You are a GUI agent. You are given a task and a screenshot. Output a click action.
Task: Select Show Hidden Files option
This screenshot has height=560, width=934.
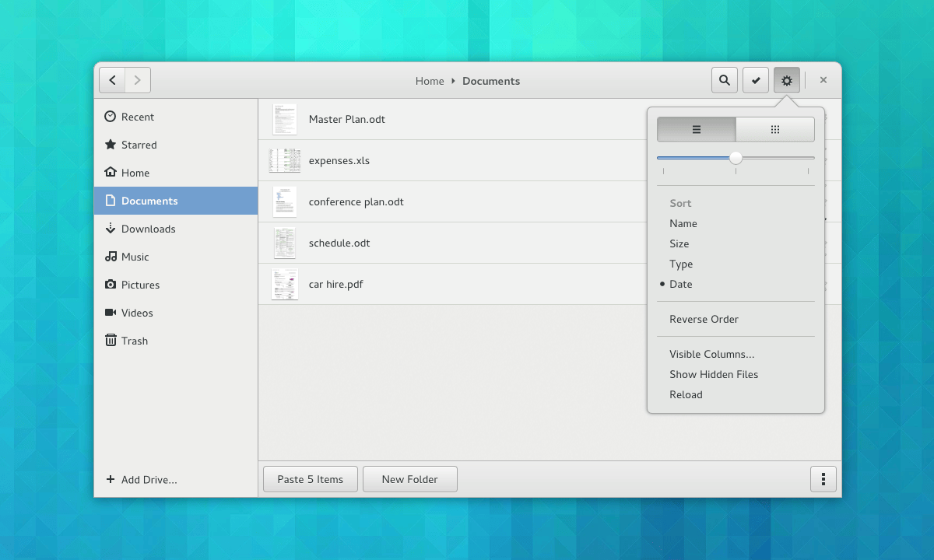point(713,374)
